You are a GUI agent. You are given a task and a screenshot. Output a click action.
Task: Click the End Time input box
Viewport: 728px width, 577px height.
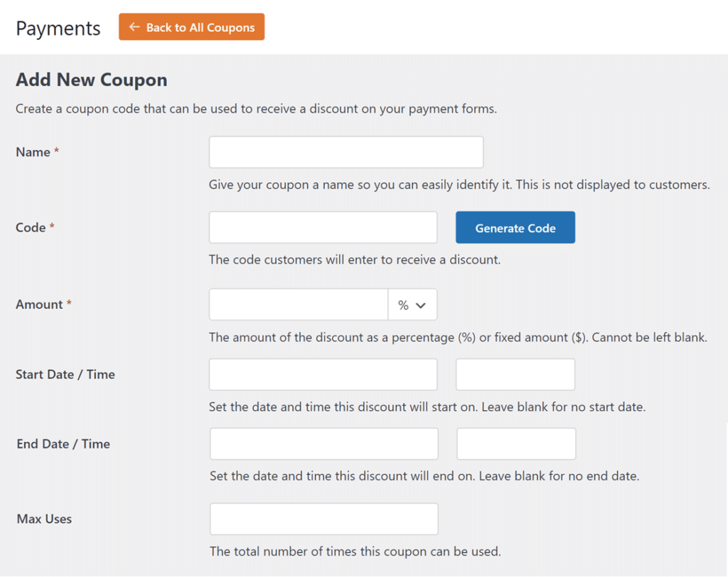coord(515,443)
